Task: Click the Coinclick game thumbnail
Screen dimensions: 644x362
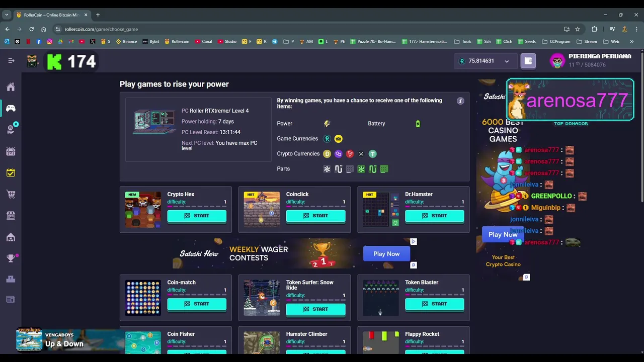Action: (262, 210)
